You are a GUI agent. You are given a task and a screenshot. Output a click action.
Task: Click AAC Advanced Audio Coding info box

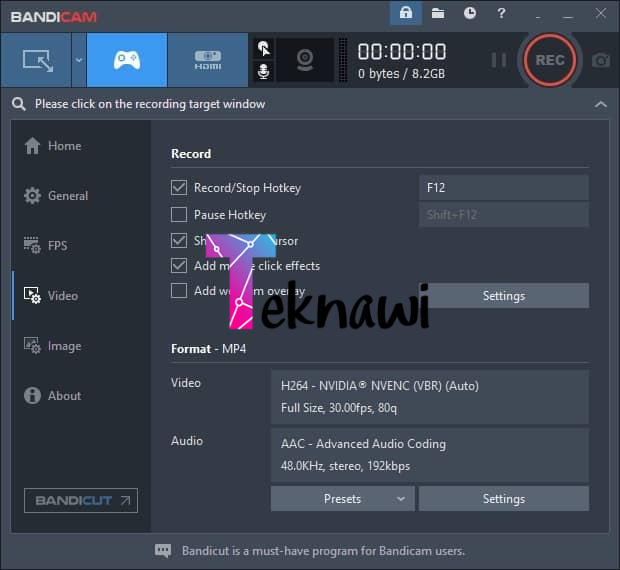click(430, 455)
